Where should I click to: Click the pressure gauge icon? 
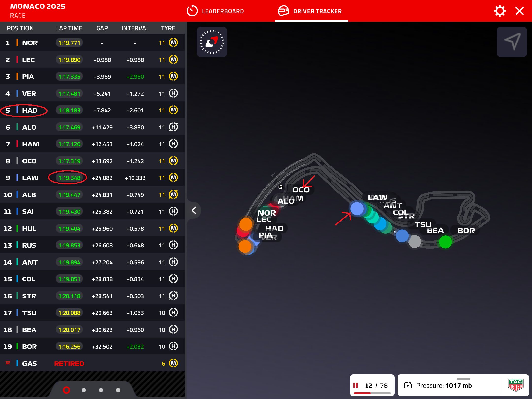(408, 385)
